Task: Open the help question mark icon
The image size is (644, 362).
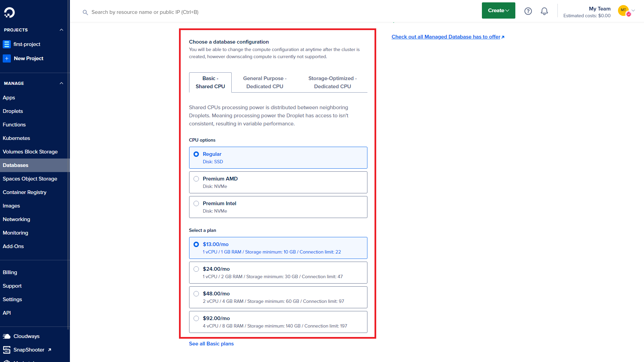Action: point(528,11)
